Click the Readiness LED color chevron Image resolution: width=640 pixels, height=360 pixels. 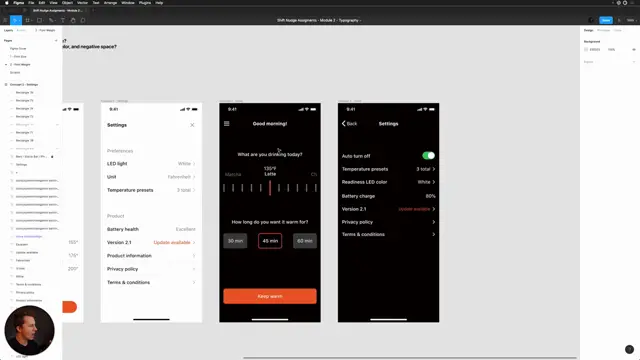[x=433, y=182]
